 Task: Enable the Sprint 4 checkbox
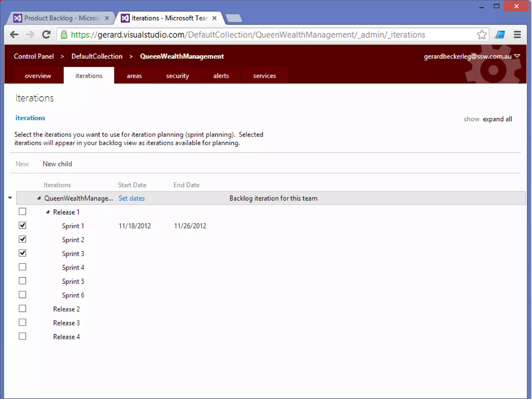(23, 267)
